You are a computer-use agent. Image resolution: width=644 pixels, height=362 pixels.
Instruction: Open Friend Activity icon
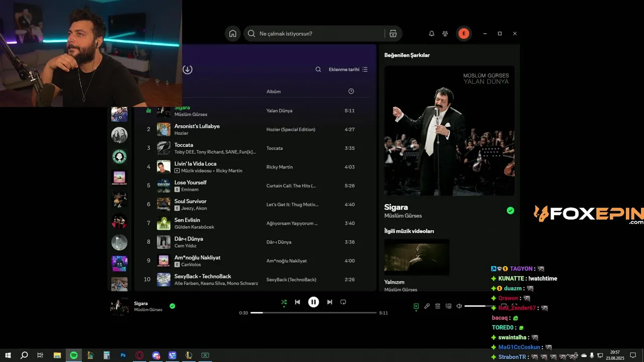point(445,34)
